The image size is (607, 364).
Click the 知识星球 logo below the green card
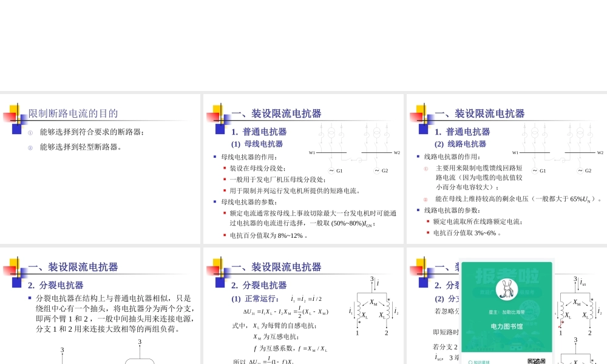[480, 360]
